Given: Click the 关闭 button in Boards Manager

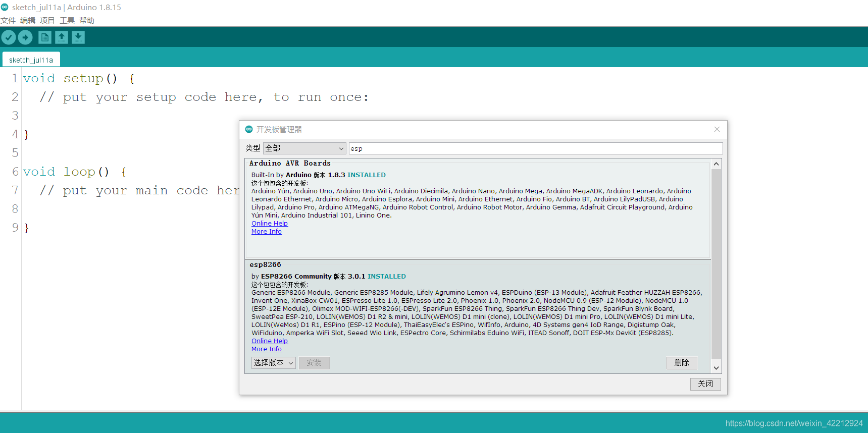Looking at the screenshot, I should click(x=705, y=384).
